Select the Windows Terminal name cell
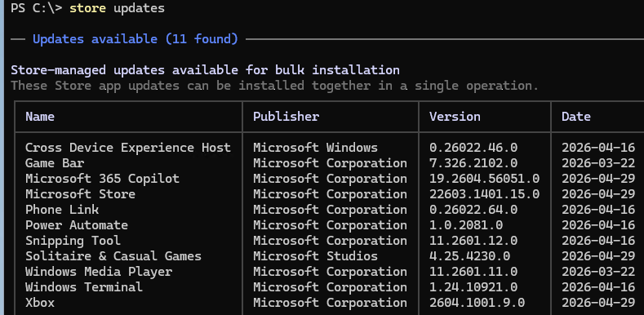The height and width of the screenshot is (315, 644). (84, 286)
